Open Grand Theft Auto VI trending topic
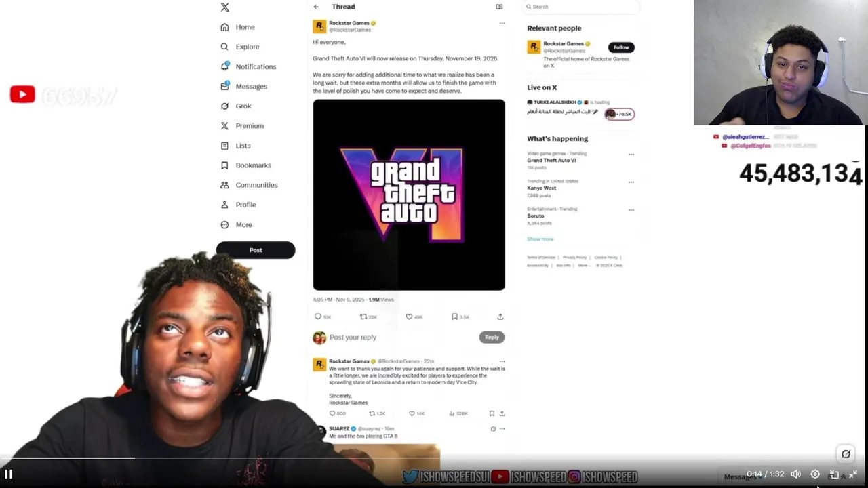868x488 pixels. pyautogui.click(x=551, y=161)
